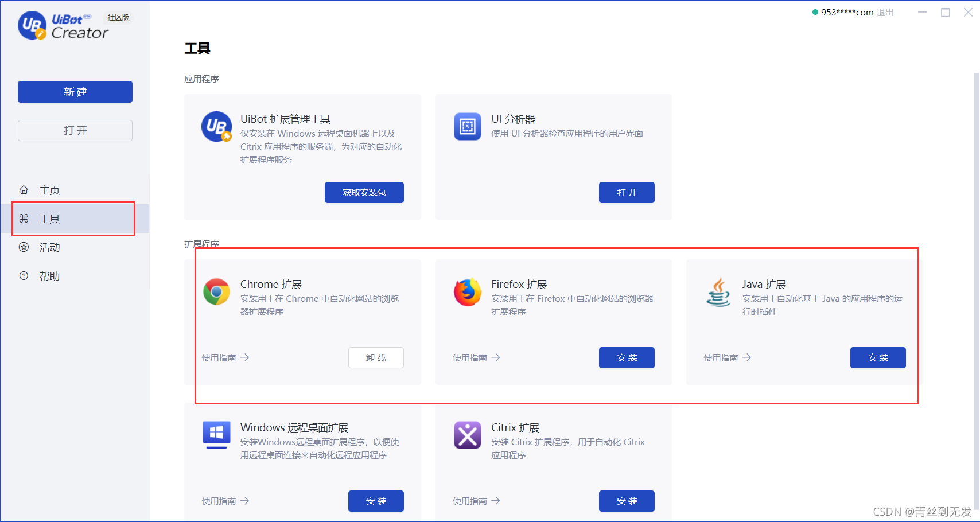Open the UI 分析器 with 打开 button

[x=627, y=192]
